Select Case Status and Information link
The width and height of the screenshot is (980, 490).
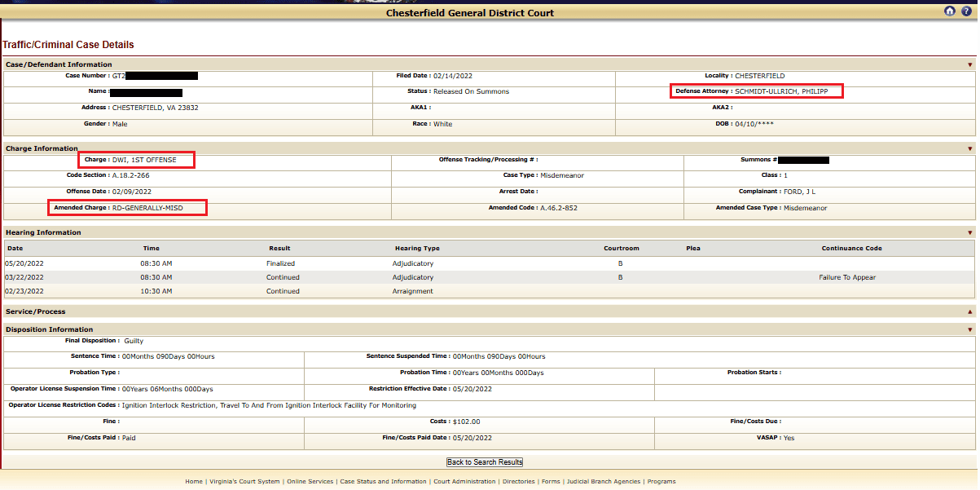pos(383,482)
